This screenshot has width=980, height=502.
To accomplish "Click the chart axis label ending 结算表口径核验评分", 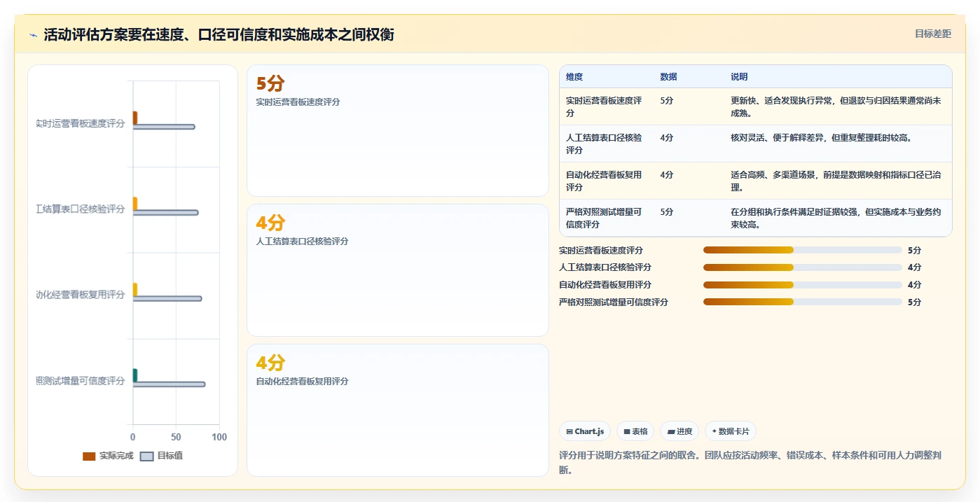I will (81, 209).
